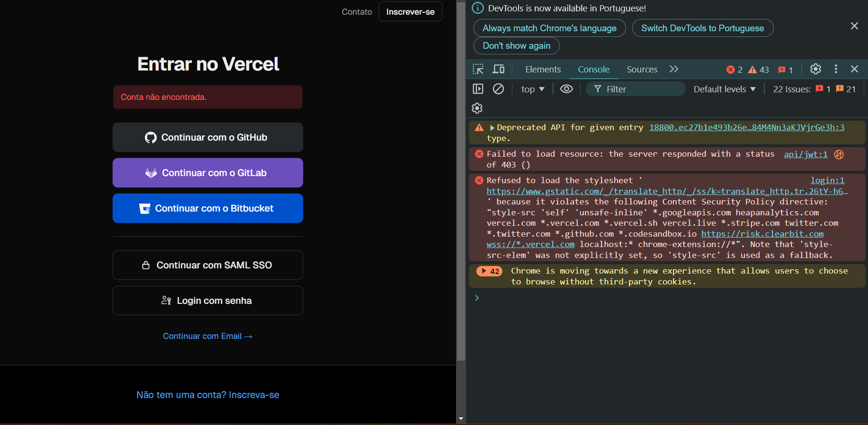Open the Continuar com Email link
868x425 pixels.
tap(208, 336)
